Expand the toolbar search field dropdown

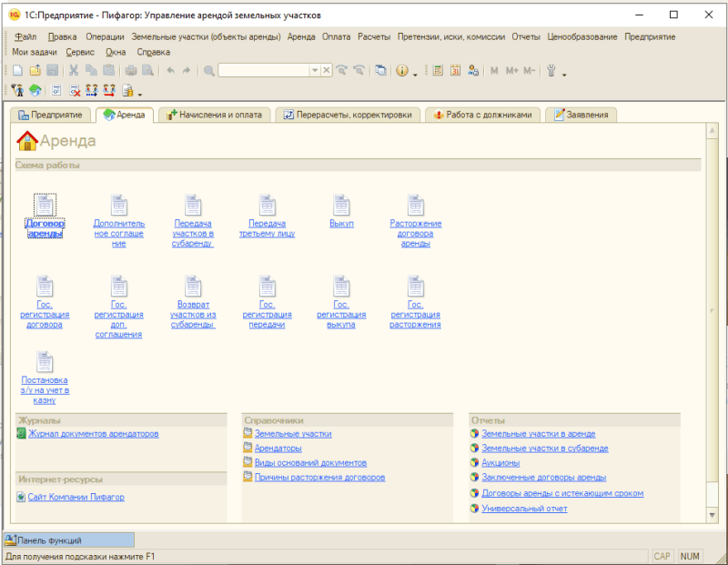tap(315, 70)
